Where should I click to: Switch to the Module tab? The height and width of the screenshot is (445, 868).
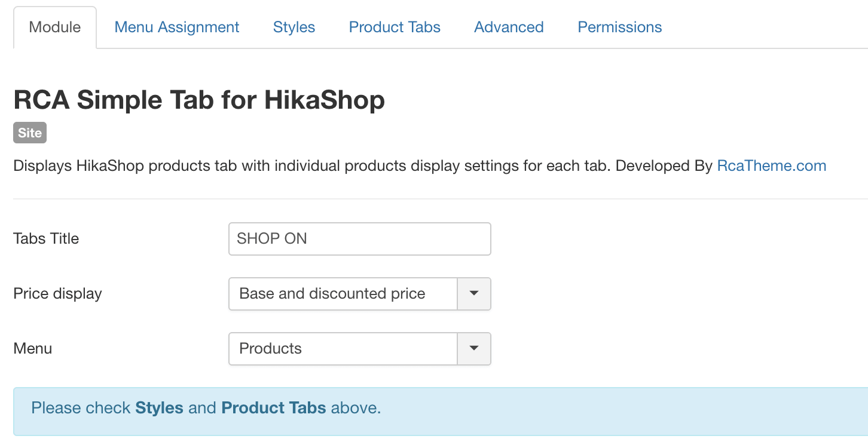[x=55, y=27]
